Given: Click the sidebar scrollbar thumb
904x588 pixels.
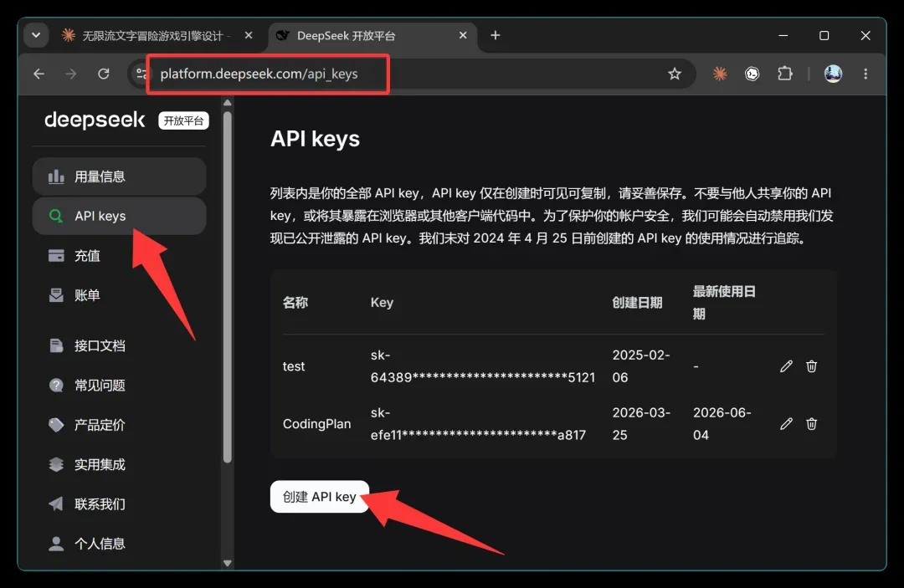Looking at the screenshot, I should pyautogui.click(x=227, y=287).
